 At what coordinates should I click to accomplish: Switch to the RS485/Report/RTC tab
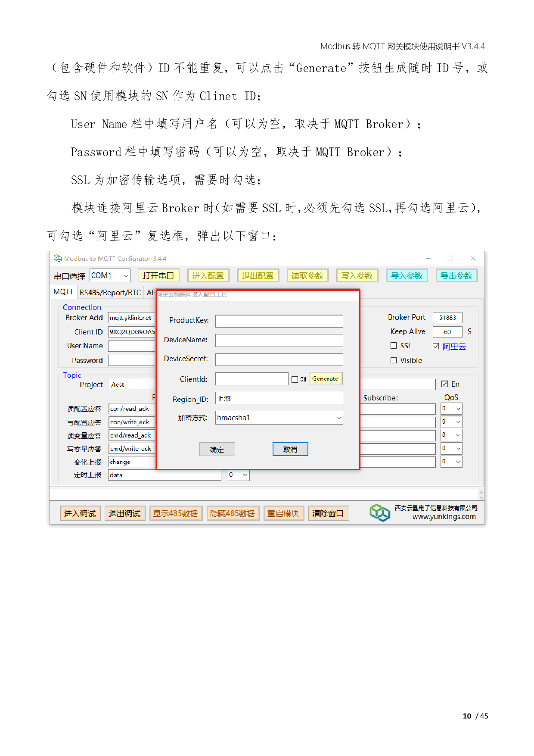pos(110,293)
